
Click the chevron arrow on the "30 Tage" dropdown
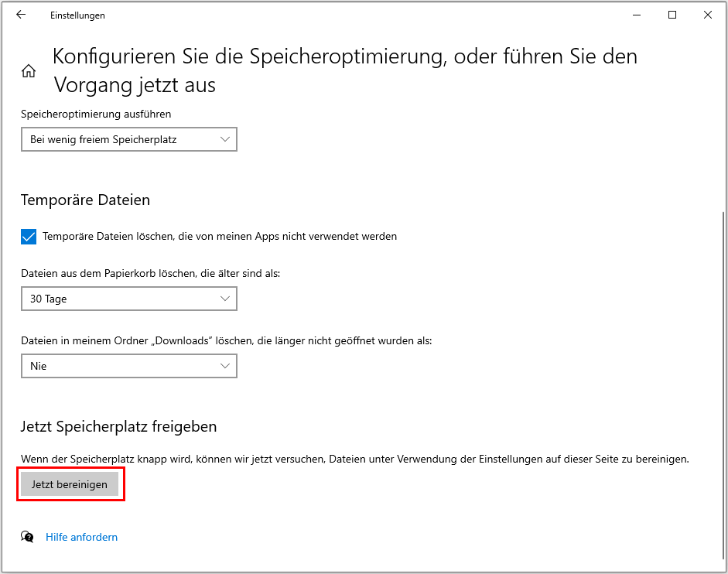(225, 299)
